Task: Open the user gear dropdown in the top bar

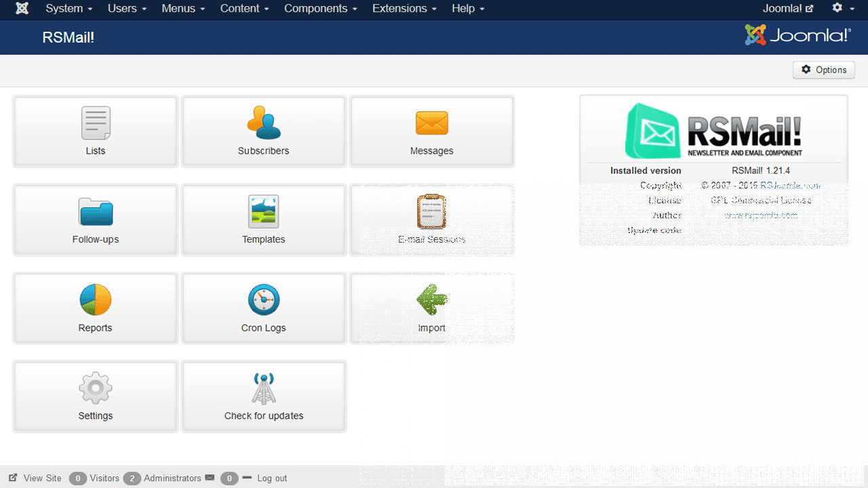Action: (x=842, y=9)
